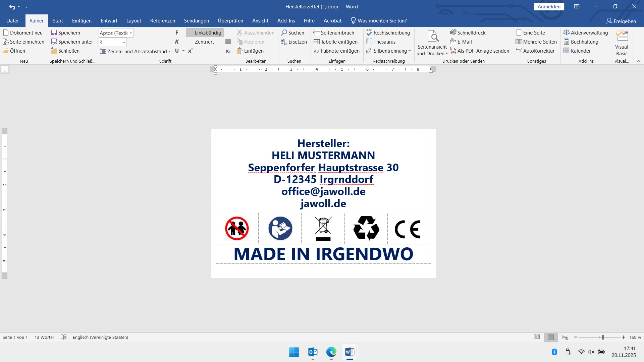Click the Freigeben share button
The width and height of the screenshot is (644, 362).
pyautogui.click(x=621, y=21)
